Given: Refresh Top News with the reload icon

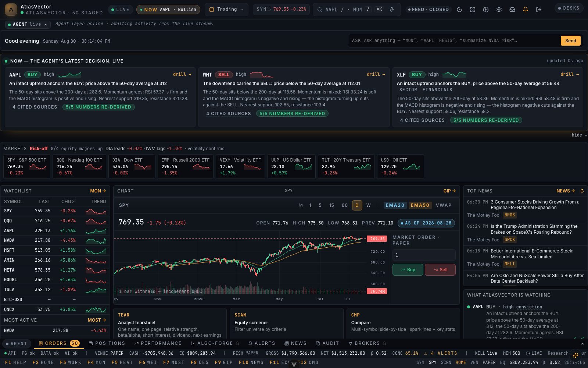Looking at the screenshot, I should (x=582, y=191).
